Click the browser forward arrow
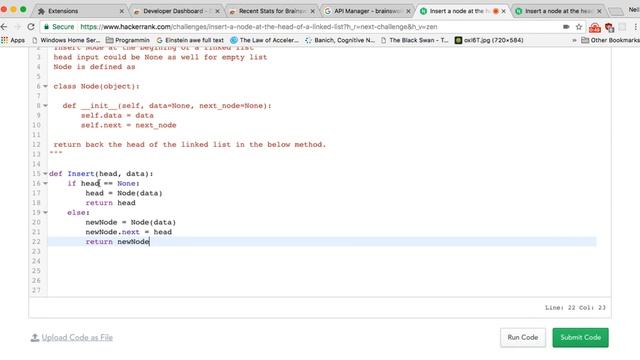 tap(18, 27)
